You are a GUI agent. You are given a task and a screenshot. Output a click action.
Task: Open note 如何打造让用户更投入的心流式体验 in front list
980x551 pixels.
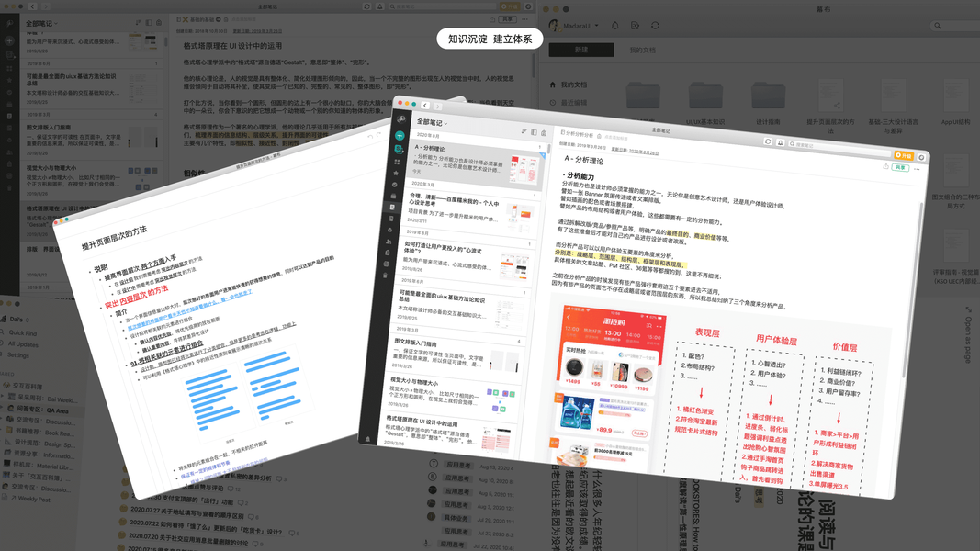pyautogui.click(x=466, y=261)
